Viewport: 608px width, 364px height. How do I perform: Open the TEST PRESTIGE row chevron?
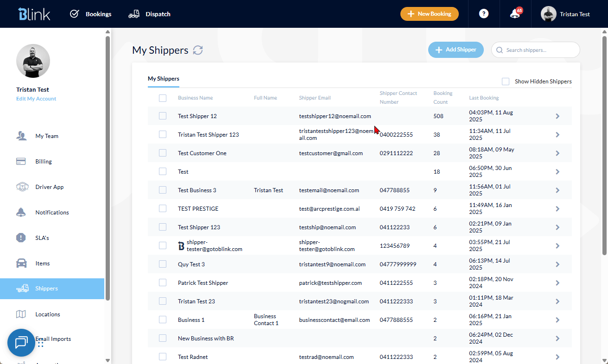pyautogui.click(x=557, y=209)
